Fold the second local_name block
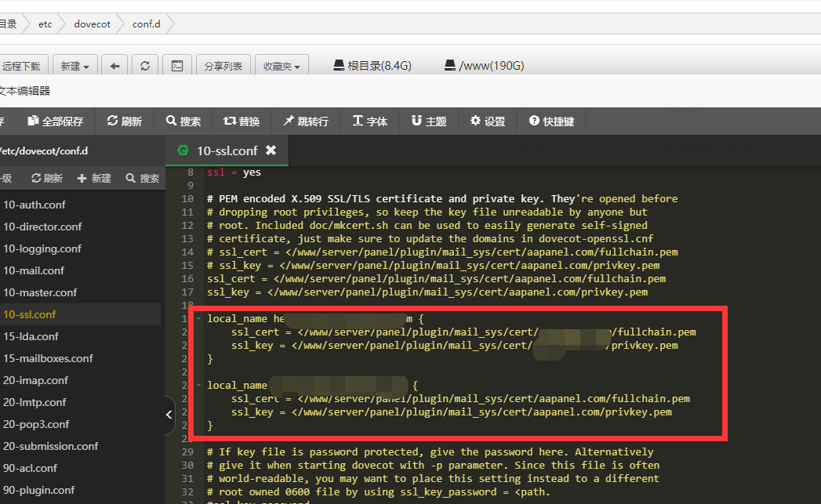This screenshot has width=821, height=504. point(199,385)
